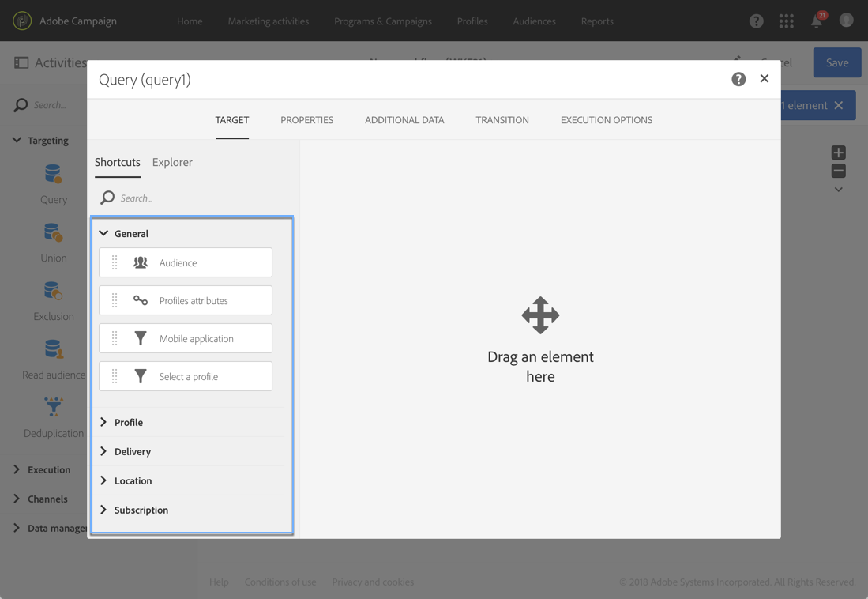Switch to the TRANSITION tab

click(502, 120)
